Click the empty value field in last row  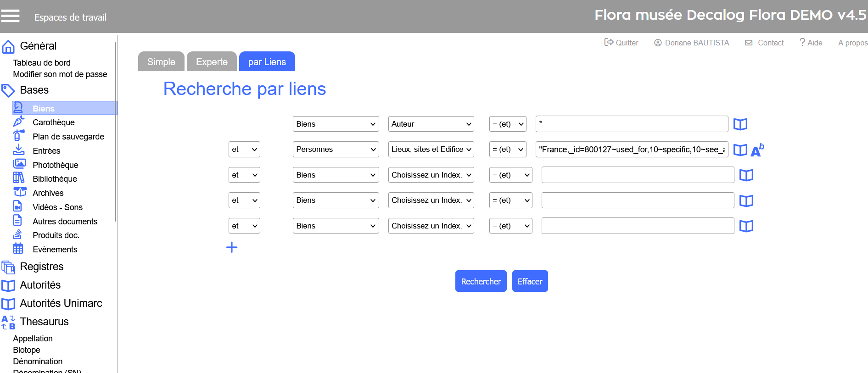pos(638,226)
